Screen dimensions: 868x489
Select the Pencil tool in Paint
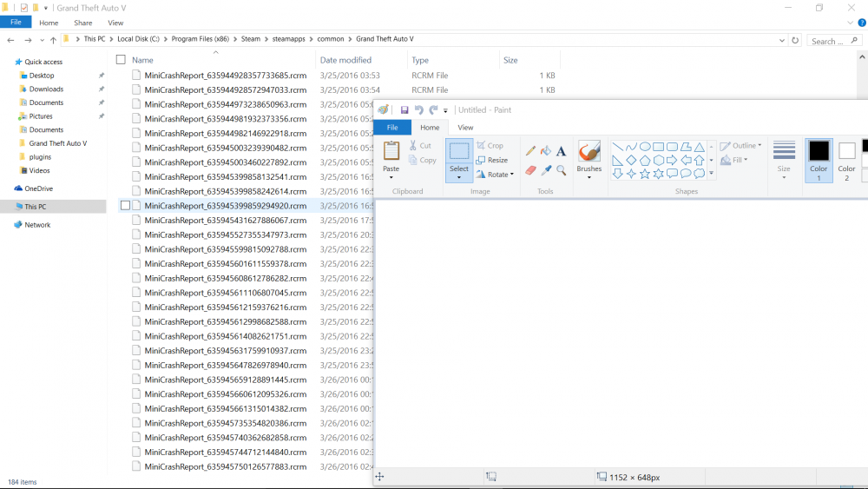point(530,150)
